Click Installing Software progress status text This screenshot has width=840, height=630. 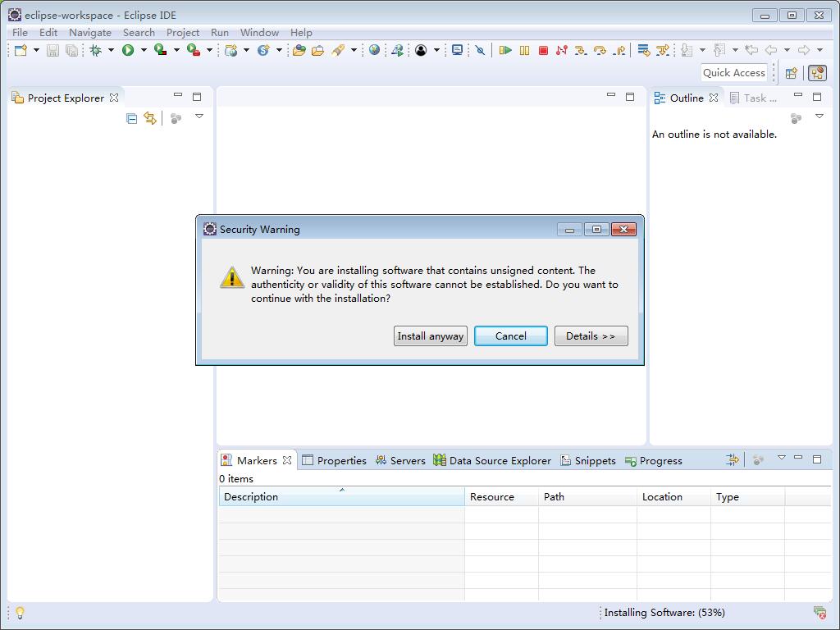tap(664, 612)
